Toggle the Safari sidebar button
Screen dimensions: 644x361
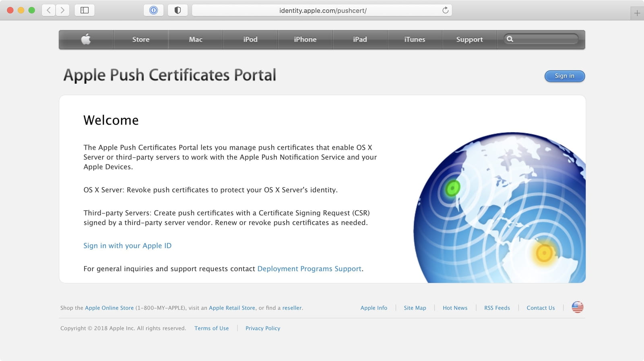(x=85, y=10)
